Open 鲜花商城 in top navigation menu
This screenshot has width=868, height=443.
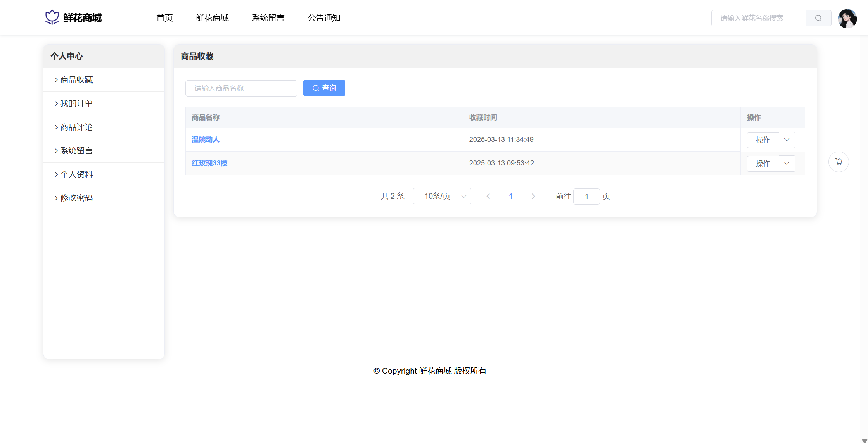[212, 18]
